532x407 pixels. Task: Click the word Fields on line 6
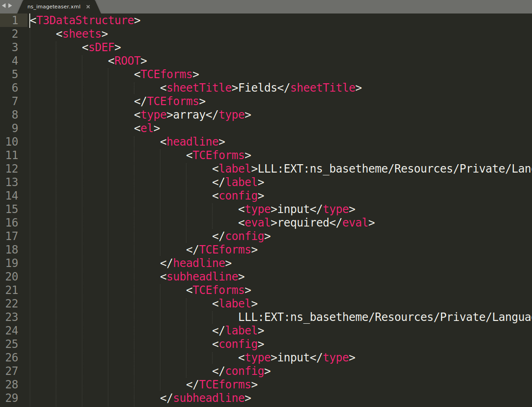tap(258, 88)
